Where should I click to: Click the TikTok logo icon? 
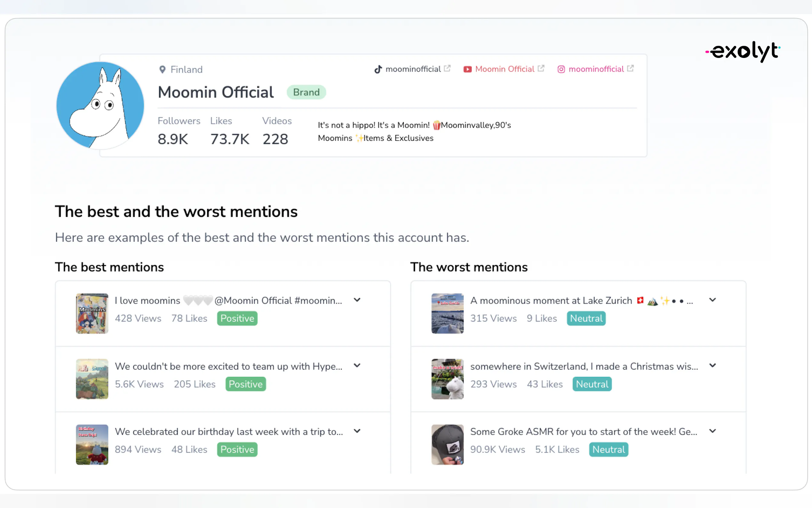tap(378, 69)
